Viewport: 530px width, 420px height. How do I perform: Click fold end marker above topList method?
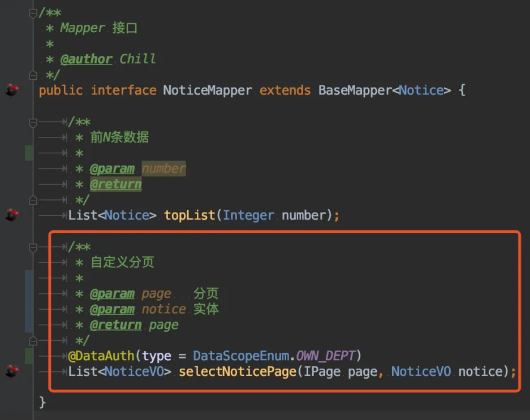(33, 200)
